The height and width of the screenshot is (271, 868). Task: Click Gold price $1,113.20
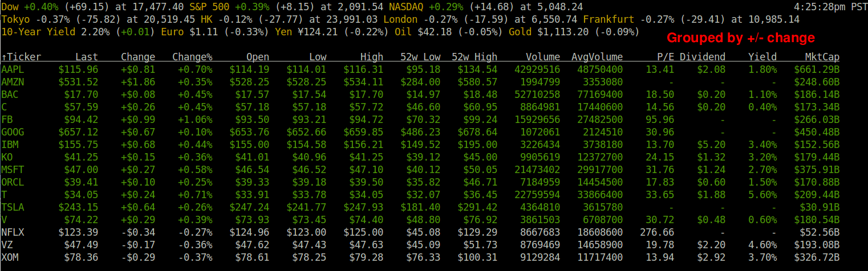(x=563, y=32)
